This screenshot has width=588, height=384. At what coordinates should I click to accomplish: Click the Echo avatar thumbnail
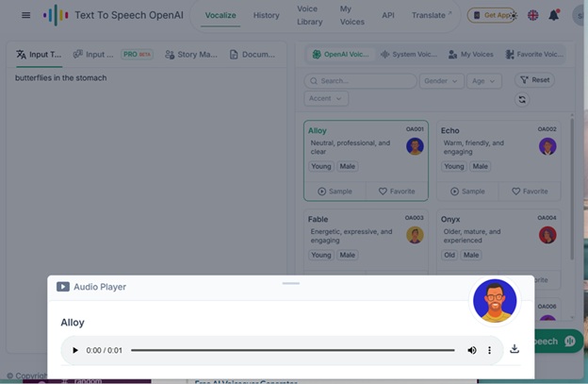pos(547,146)
